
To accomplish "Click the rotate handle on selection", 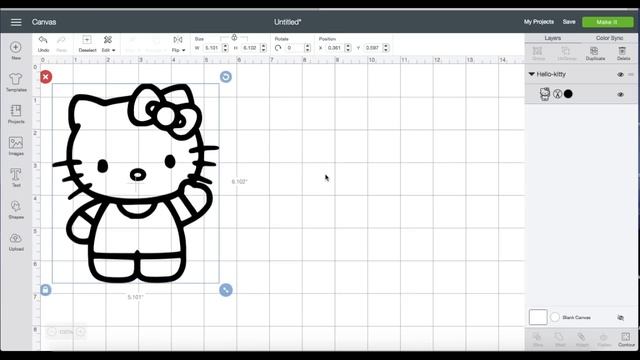I will pyautogui.click(x=226, y=77).
